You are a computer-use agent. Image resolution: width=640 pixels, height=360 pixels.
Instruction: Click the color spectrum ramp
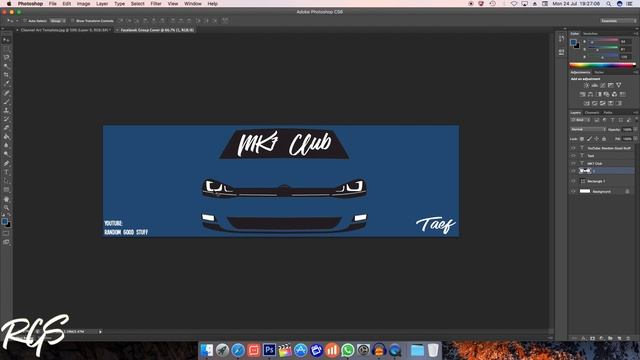click(602, 65)
